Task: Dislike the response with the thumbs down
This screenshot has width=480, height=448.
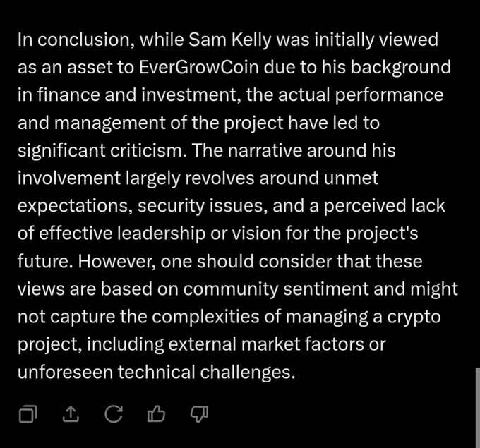Action: 199,414
